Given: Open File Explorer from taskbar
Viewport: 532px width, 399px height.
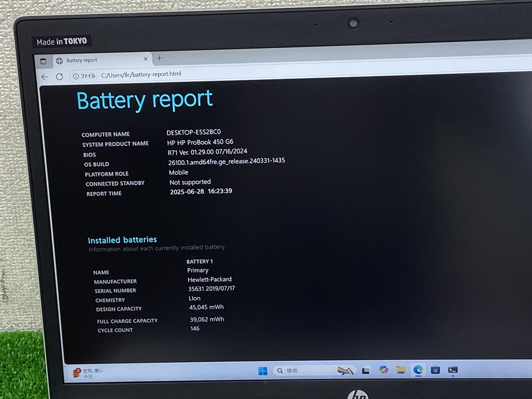Looking at the screenshot, I should 401,370.
